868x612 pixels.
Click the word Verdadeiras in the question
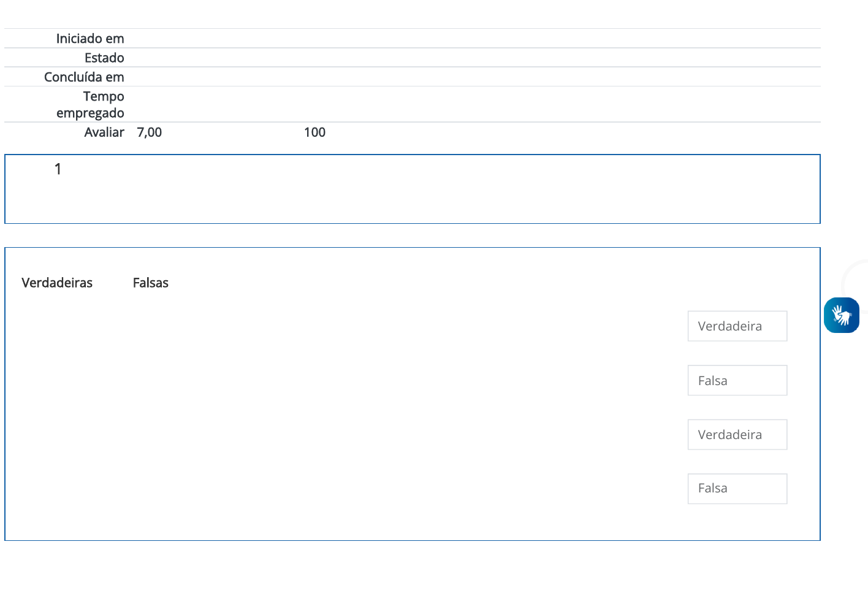[x=57, y=283]
